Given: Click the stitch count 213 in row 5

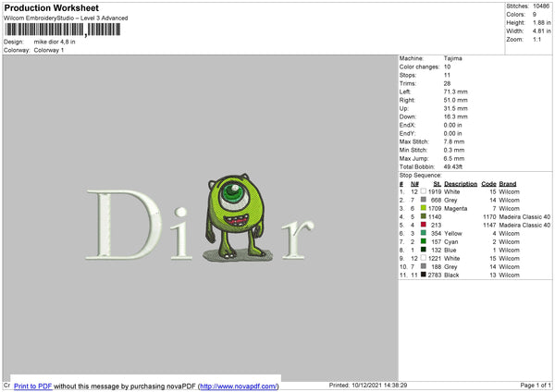Looking at the screenshot, I should [x=436, y=225].
